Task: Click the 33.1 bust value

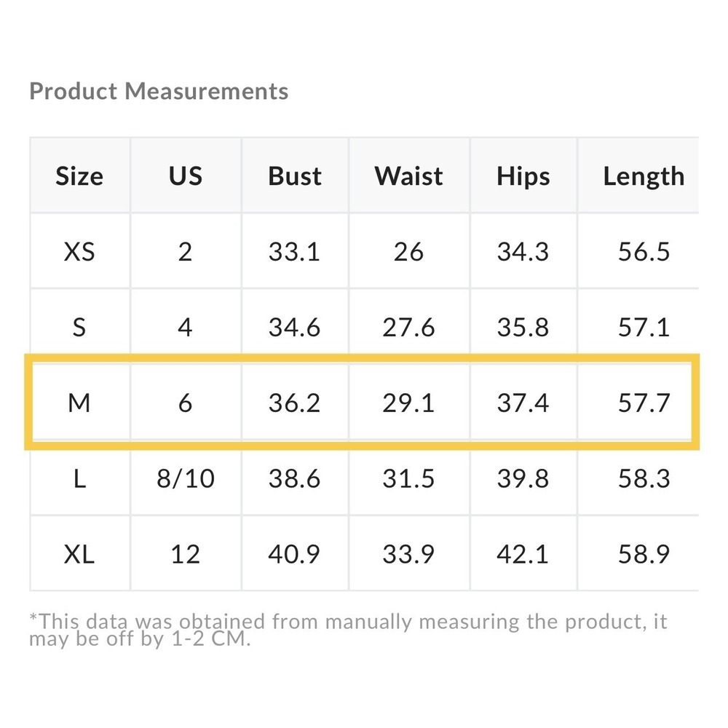Action: 295,252
